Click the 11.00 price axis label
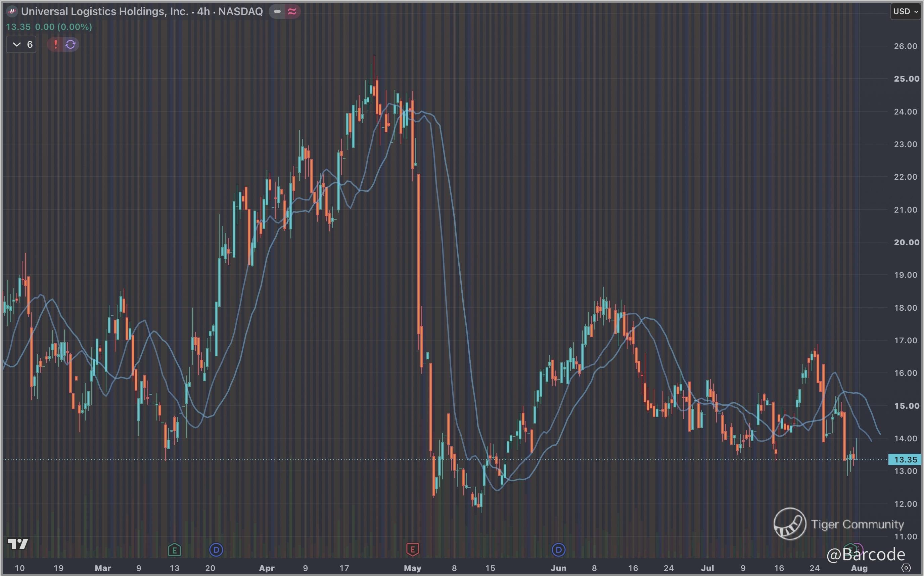 click(x=905, y=536)
